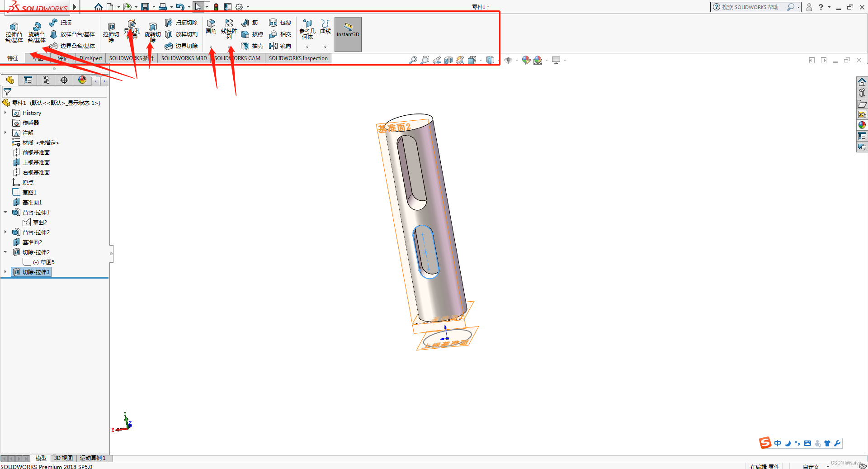
Task: Open the Reference Geometry dropdown arrow
Action: (x=307, y=47)
